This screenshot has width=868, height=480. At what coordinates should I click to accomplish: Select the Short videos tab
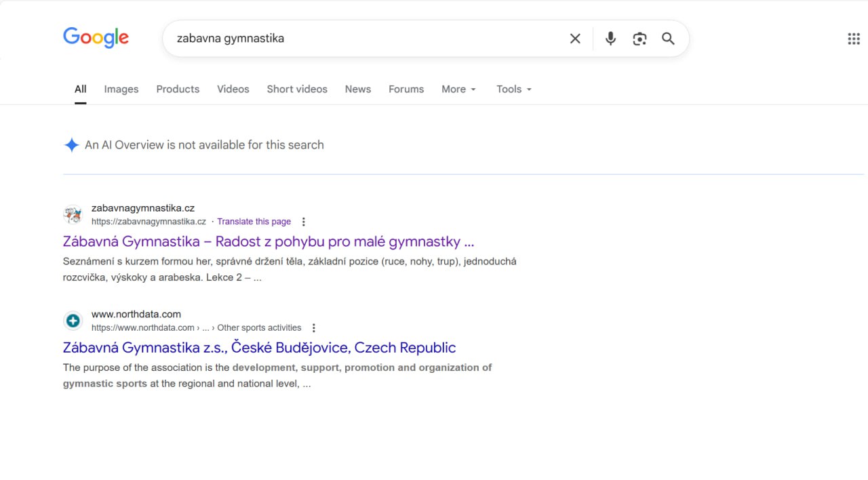click(x=296, y=89)
